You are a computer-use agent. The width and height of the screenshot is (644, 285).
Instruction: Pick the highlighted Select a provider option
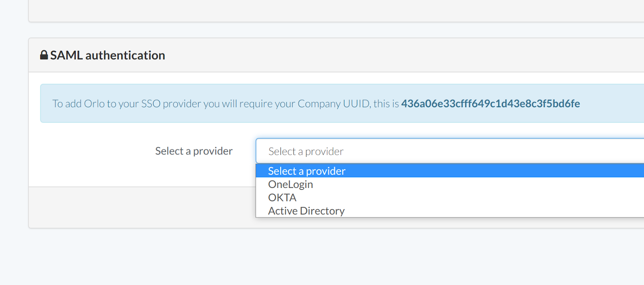[x=307, y=171]
